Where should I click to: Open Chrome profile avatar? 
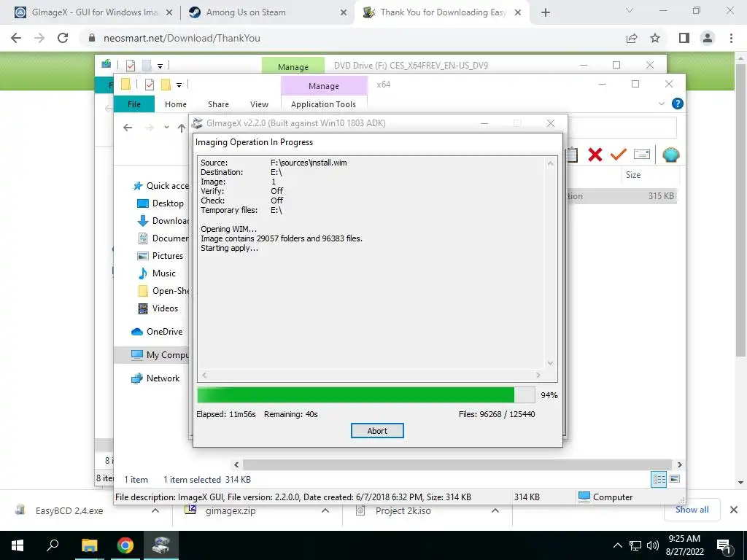708,38
